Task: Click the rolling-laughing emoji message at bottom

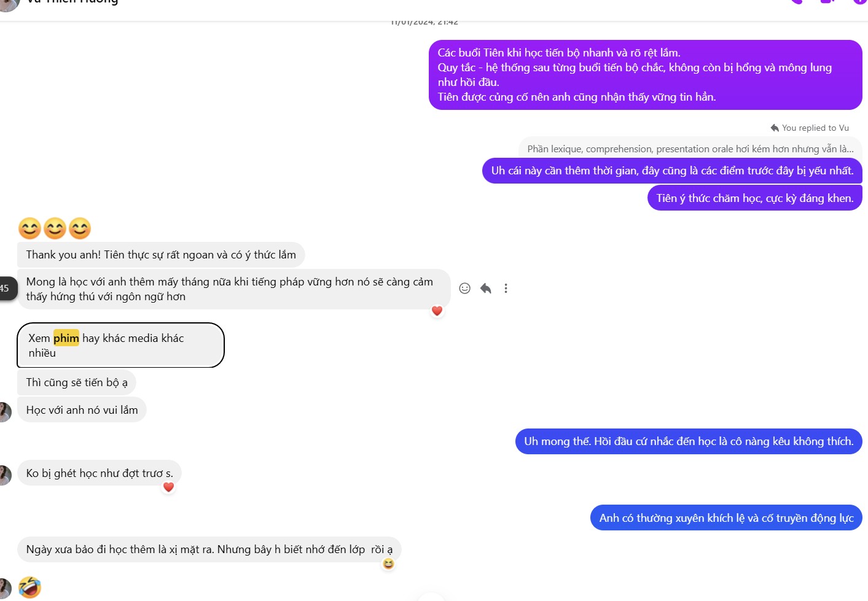Action: click(x=29, y=587)
